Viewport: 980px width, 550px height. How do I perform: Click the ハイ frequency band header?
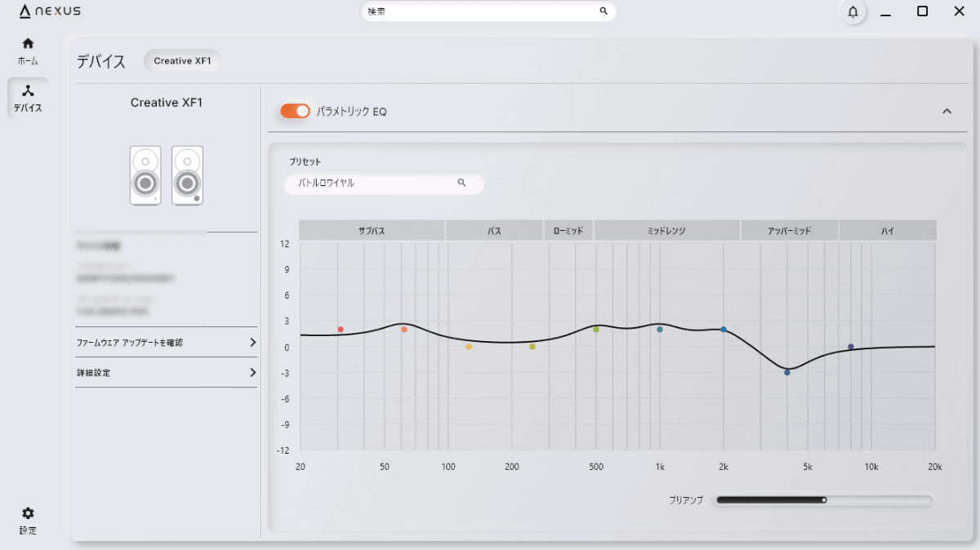888,231
